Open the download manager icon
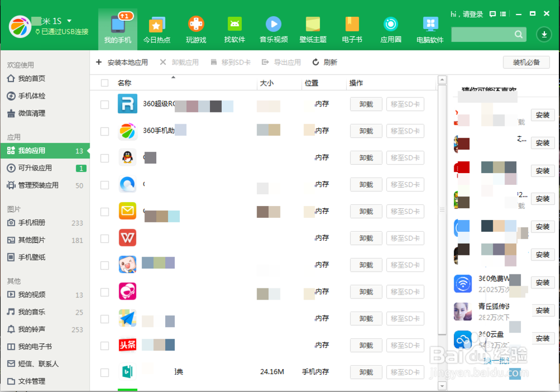 click(544, 34)
